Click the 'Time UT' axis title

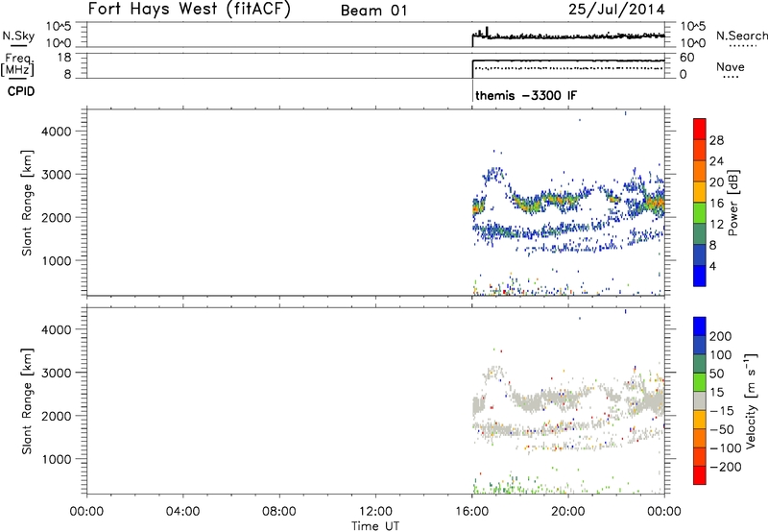375,526
